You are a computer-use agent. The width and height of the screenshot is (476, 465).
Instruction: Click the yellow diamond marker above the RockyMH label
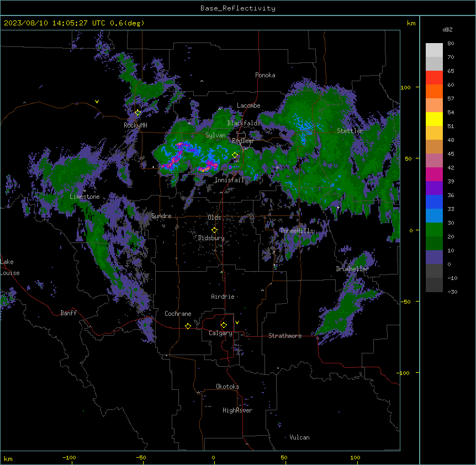pos(138,113)
